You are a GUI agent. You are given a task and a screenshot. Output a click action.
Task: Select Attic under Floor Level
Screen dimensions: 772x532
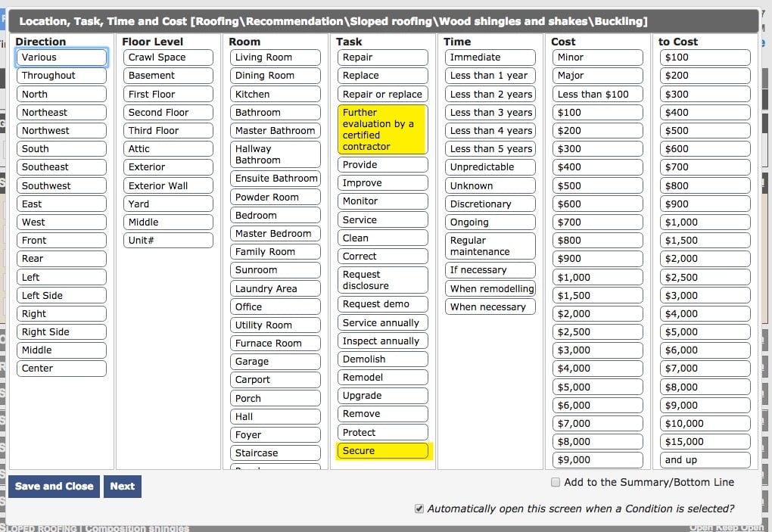click(168, 149)
